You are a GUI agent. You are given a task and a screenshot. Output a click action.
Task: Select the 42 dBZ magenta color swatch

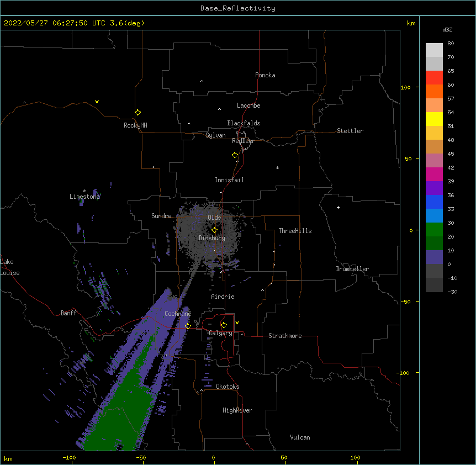pos(434,174)
